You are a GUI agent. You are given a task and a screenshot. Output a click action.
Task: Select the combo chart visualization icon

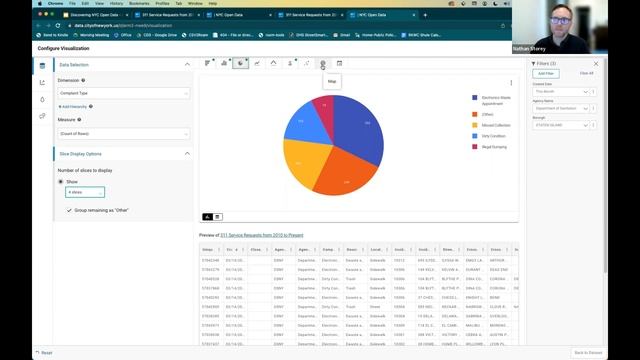[290, 63]
